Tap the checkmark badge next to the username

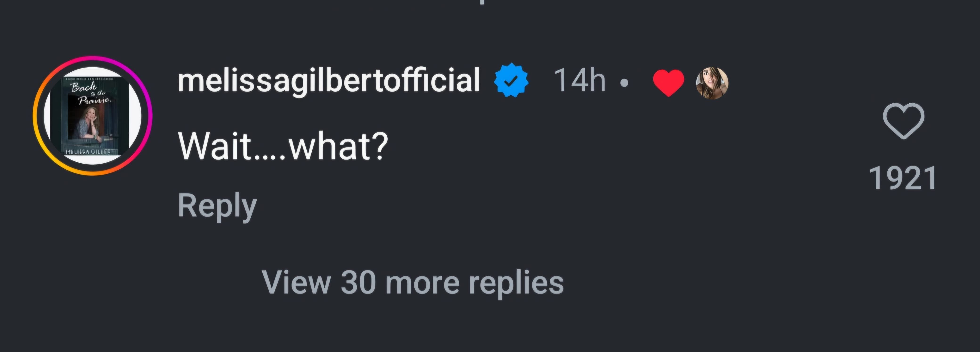click(511, 80)
